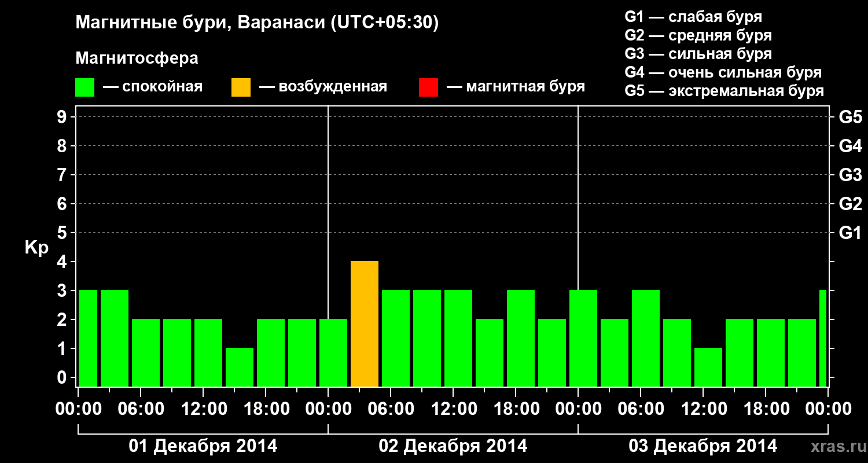Click the Kp axis value 7

(x=63, y=175)
